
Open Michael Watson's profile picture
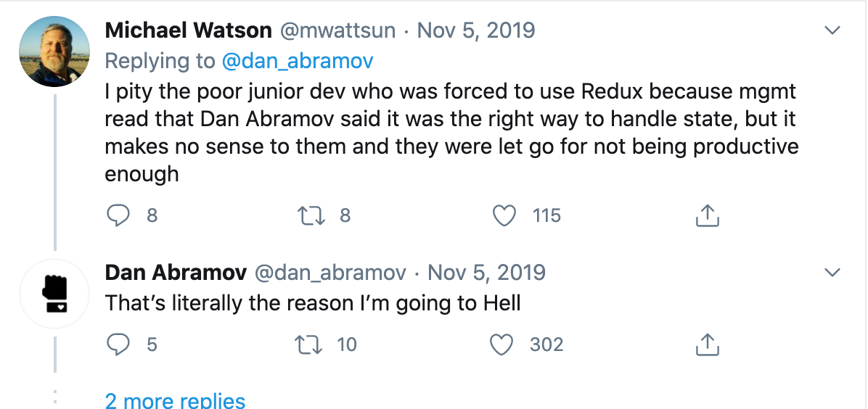(x=54, y=50)
